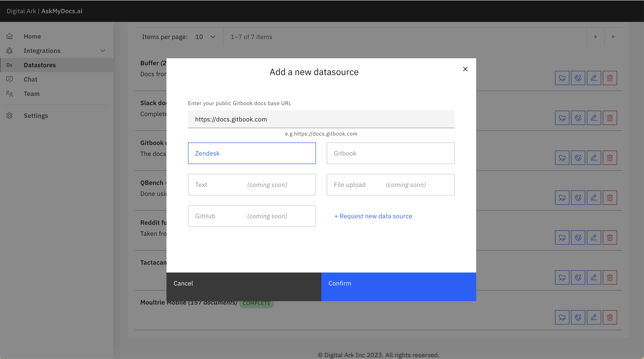Cancel adding the new datasource
644x359 pixels.
(244, 287)
